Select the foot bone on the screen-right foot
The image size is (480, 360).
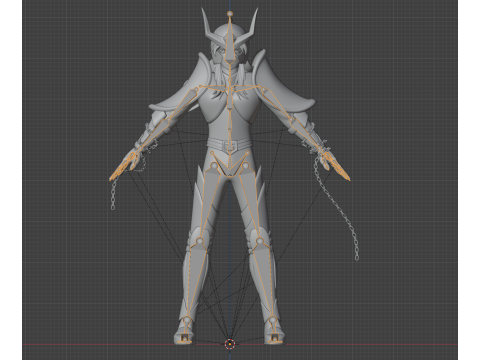coord(275,338)
